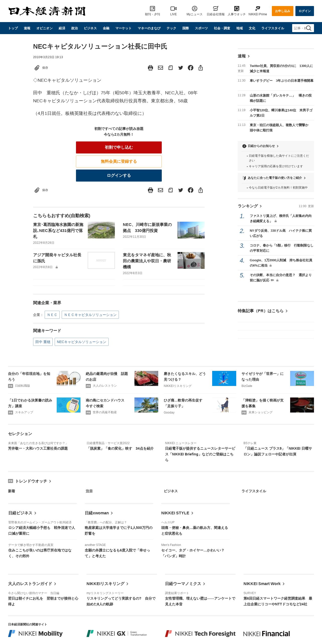Click the search magnifier icon in navbar
Viewport: 322px width, 644px height.
(x=309, y=28)
